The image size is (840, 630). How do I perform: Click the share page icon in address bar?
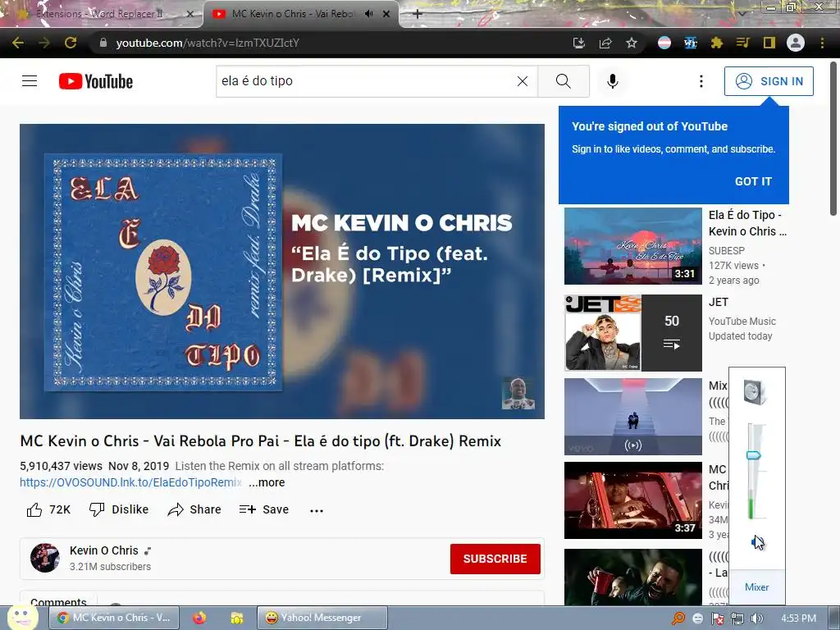tap(605, 43)
